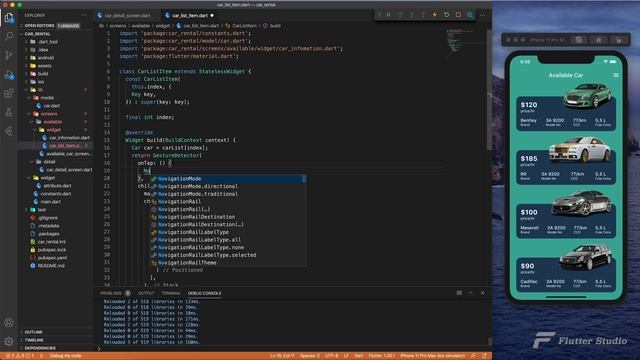Open Explorer views ellipsis menu

[x=84, y=15]
